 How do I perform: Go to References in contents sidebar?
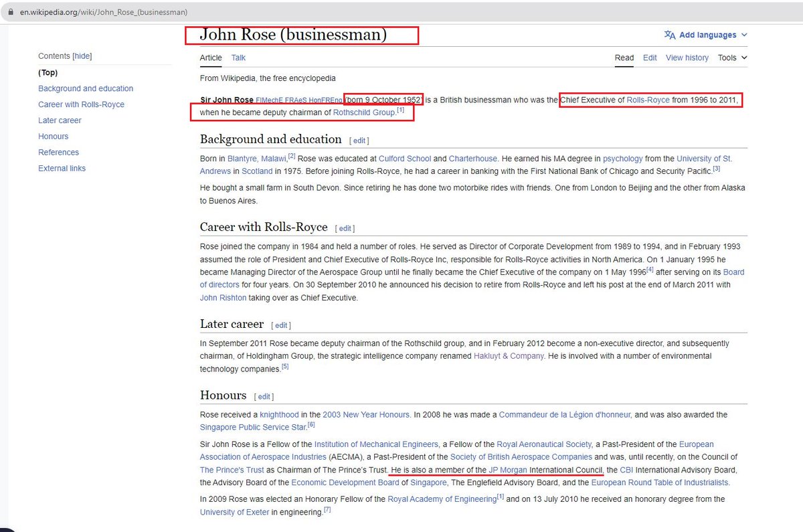click(x=58, y=153)
